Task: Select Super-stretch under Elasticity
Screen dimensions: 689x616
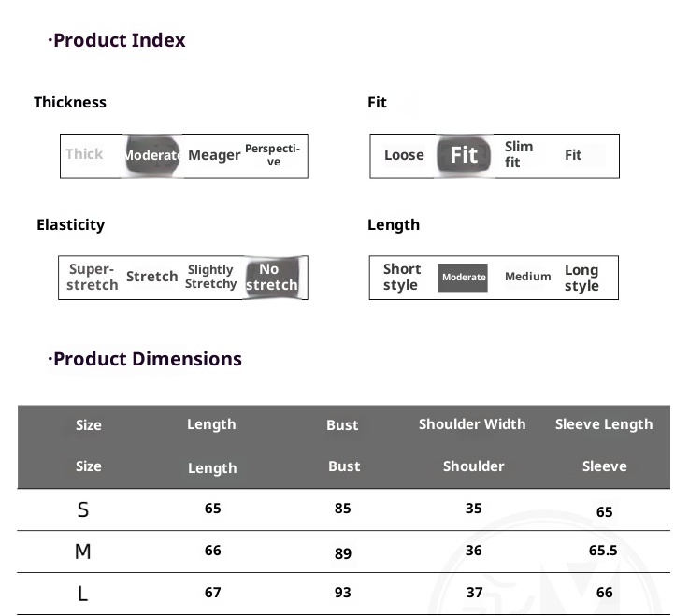Action: [x=93, y=277]
